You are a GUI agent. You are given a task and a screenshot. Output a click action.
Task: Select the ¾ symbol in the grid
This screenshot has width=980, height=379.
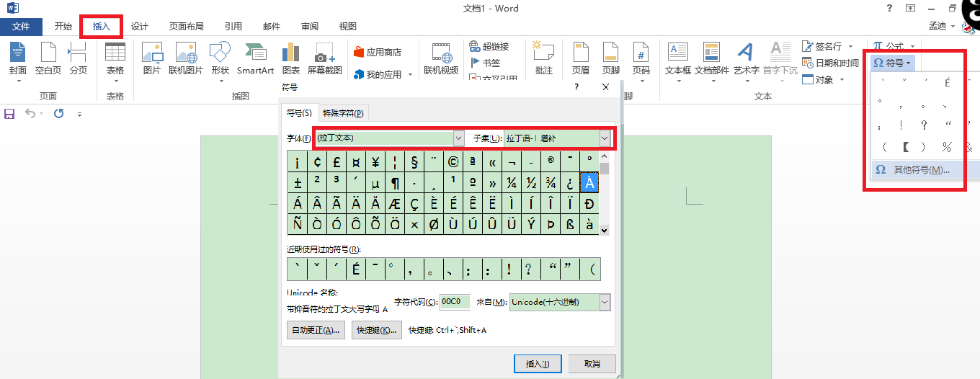551,182
